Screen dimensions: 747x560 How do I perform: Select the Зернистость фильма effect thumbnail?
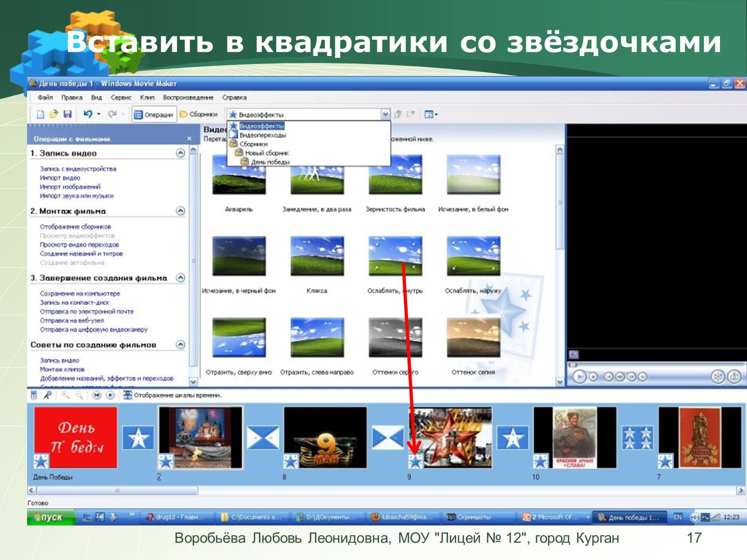pos(395,175)
